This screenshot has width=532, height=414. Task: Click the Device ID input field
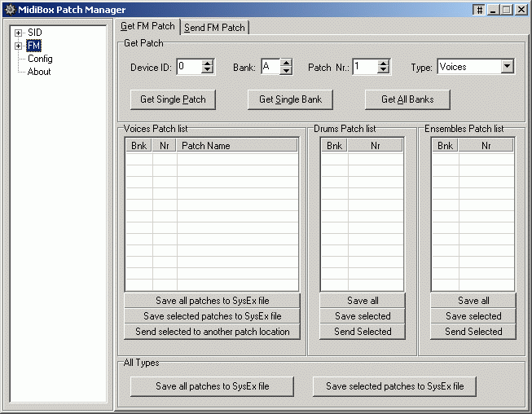click(x=189, y=67)
